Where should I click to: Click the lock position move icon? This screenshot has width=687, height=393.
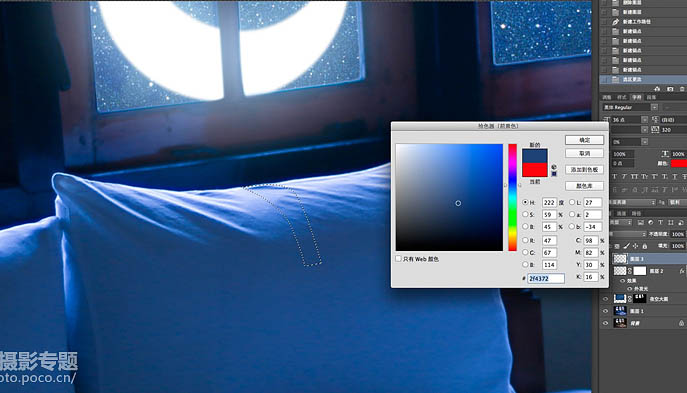(x=635, y=246)
